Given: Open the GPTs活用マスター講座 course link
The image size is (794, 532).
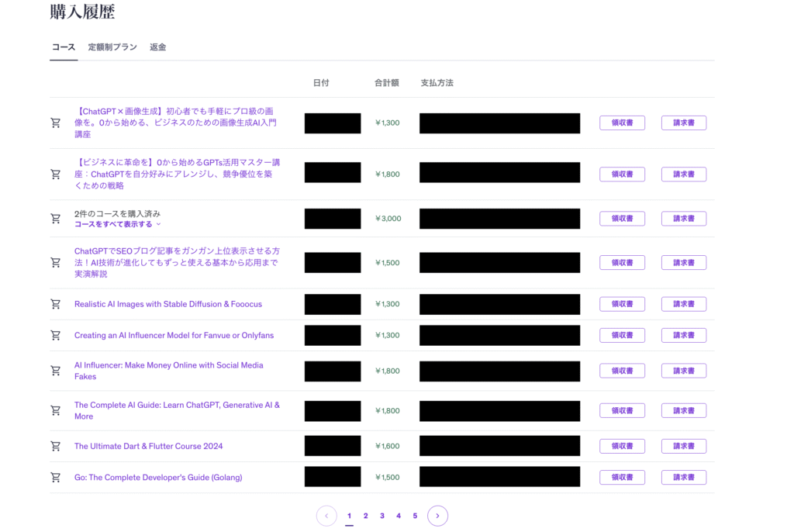Looking at the screenshot, I should pyautogui.click(x=178, y=174).
